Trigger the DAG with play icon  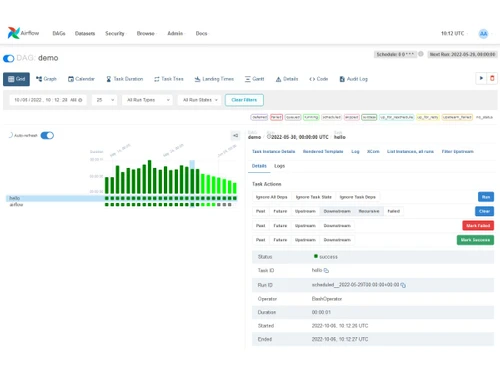(x=481, y=78)
